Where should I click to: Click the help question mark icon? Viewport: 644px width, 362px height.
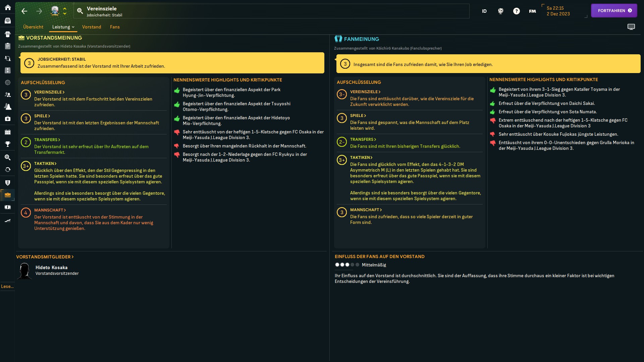pos(516,11)
